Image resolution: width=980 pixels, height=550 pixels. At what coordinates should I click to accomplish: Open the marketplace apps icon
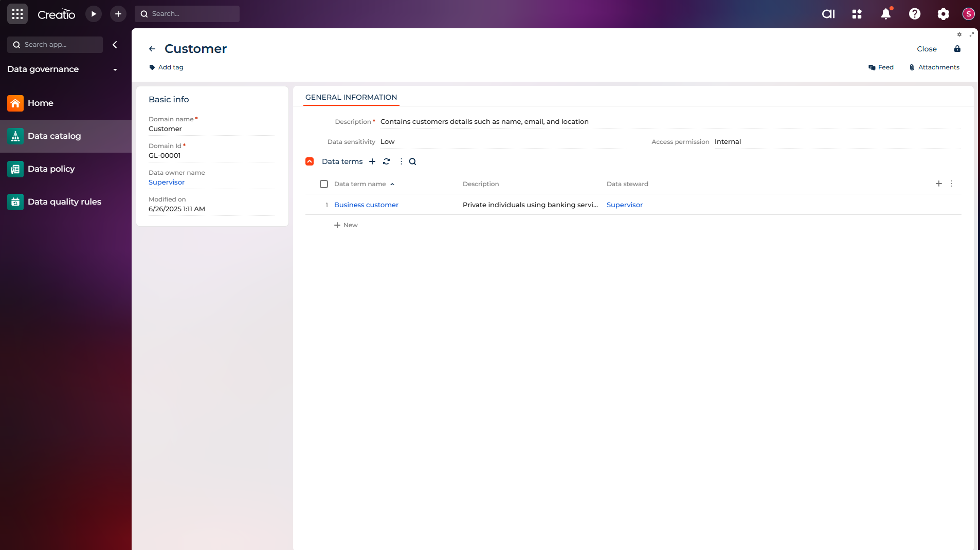click(857, 14)
